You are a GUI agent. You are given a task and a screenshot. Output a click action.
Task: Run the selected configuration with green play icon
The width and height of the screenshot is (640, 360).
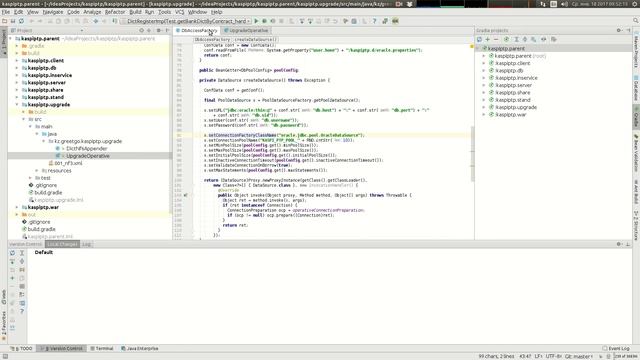click(256, 21)
